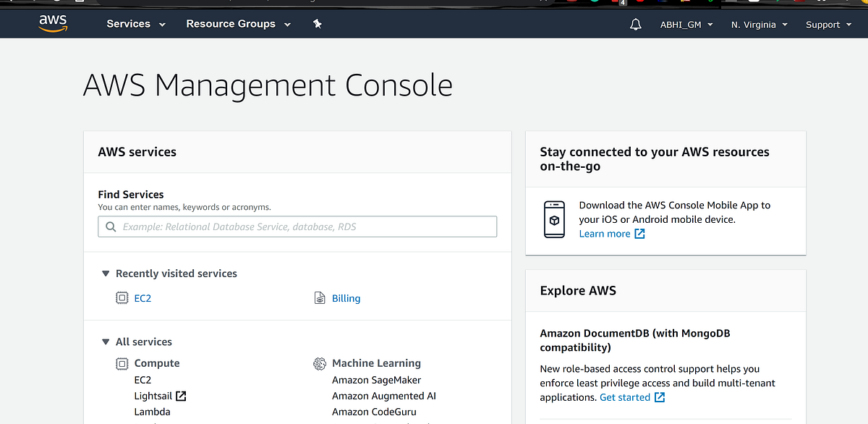Image resolution: width=868 pixels, height=424 pixels.
Task: Collapse the Recently visited services section
Action: point(105,274)
